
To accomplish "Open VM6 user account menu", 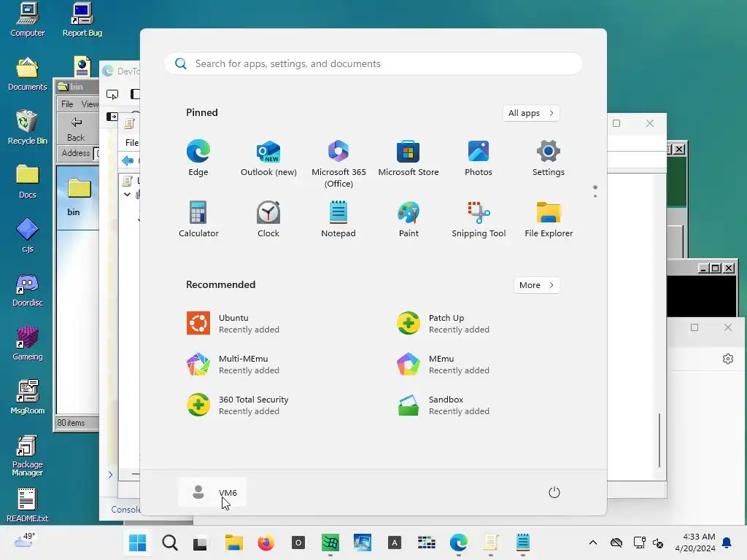I will pyautogui.click(x=212, y=492).
